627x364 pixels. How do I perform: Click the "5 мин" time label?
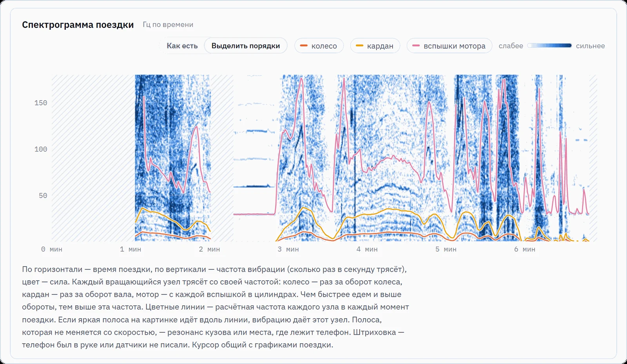(446, 249)
